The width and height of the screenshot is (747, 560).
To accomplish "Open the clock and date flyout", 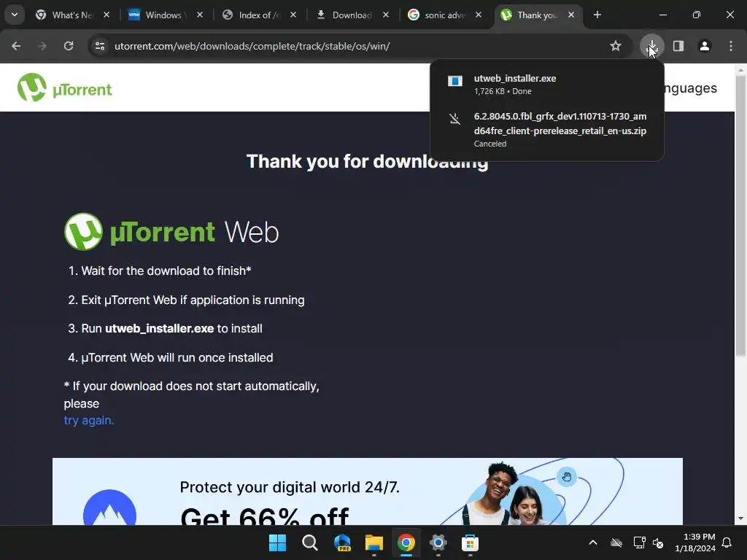I will click(x=695, y=542).
